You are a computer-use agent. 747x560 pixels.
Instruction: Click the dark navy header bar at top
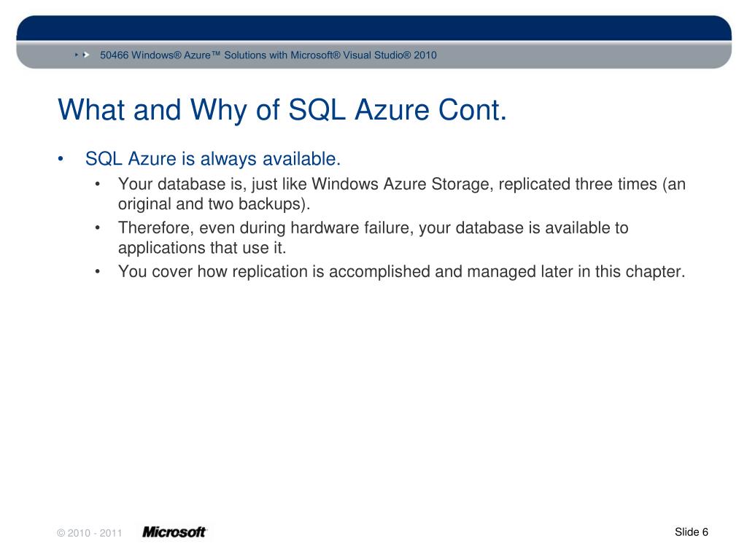[x=373, y=26]
